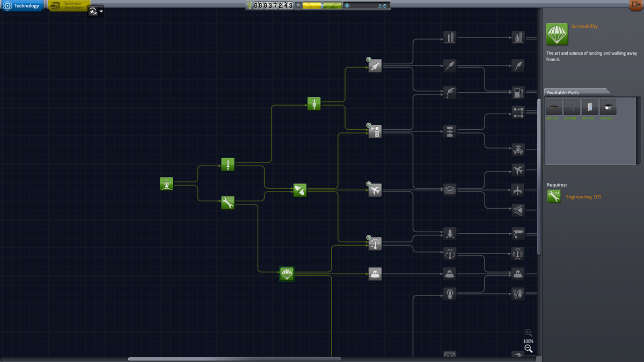Viewport: 644px width, 362px height.
Task: Select the circular arrows node in the middle column
Action: [x=450, y=253]
